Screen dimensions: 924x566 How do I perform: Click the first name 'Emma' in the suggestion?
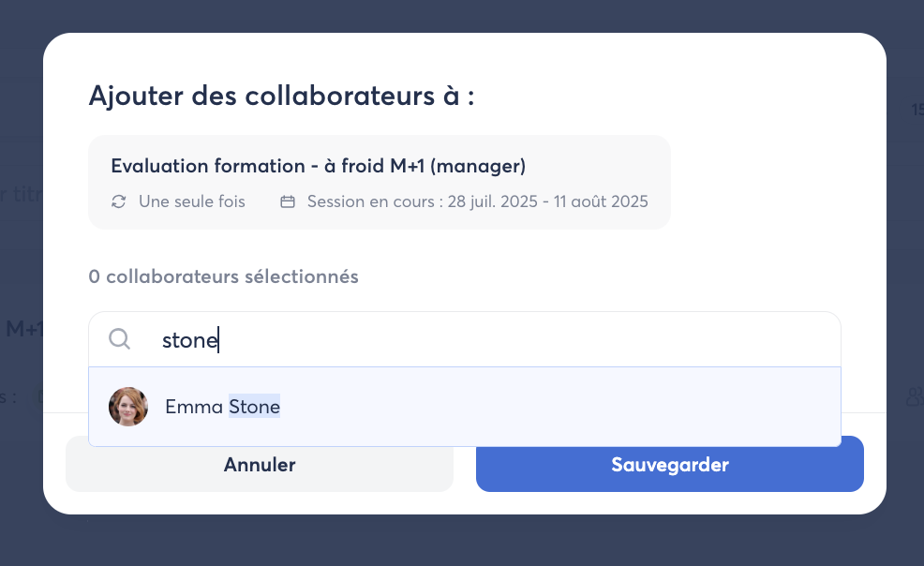[194, 407]
